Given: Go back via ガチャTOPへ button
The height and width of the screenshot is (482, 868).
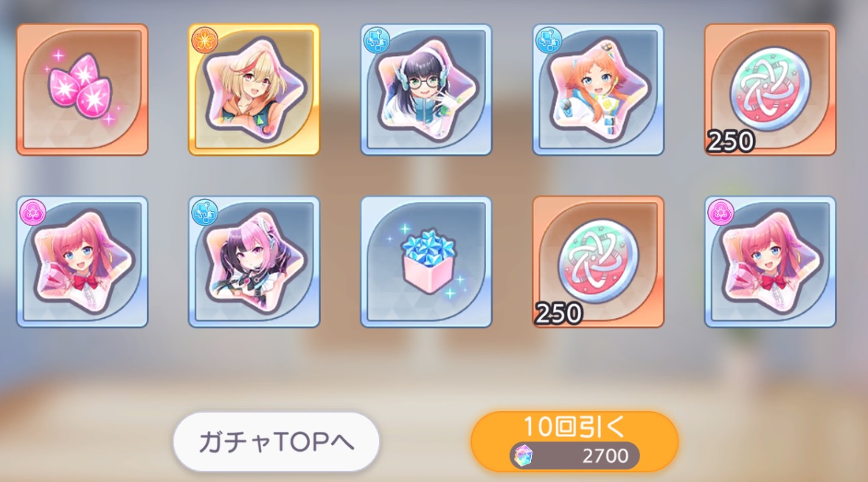Looking at the screenshot, I should (x=277, y=441).
